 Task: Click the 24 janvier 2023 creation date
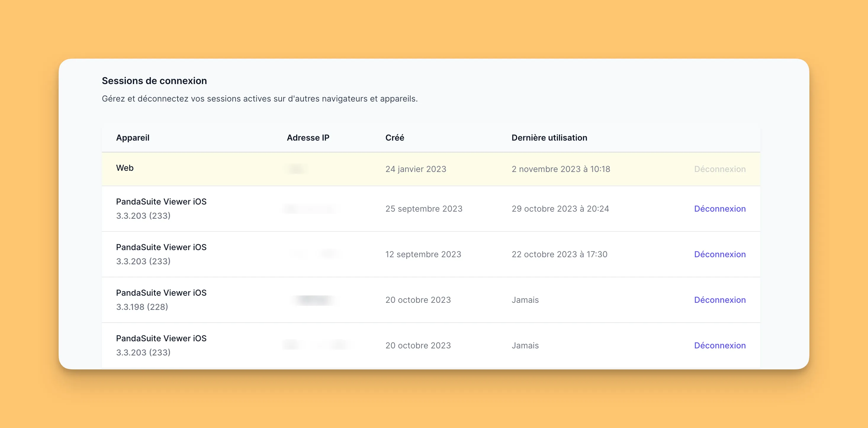(x=415, y=169)
